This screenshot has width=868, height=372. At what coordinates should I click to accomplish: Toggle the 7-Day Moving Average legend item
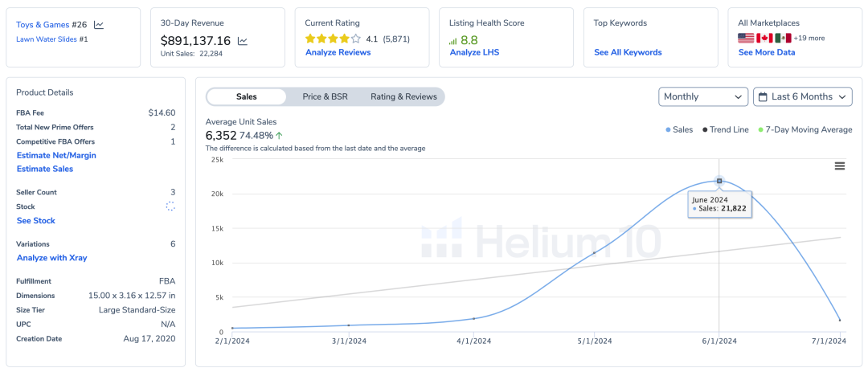pyautogui.click(x=804, y=129)
